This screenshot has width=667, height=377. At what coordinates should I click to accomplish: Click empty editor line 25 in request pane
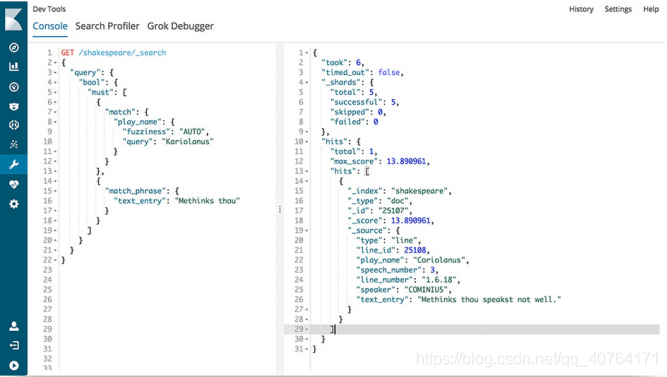166,290
